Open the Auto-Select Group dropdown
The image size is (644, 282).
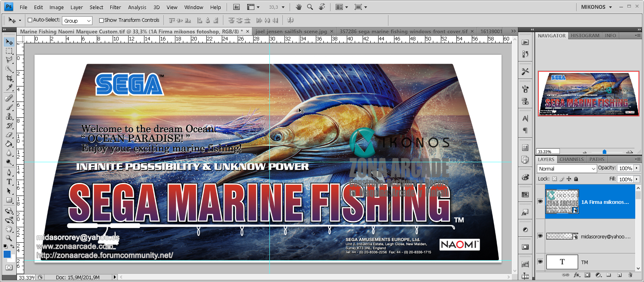point(77,20)
